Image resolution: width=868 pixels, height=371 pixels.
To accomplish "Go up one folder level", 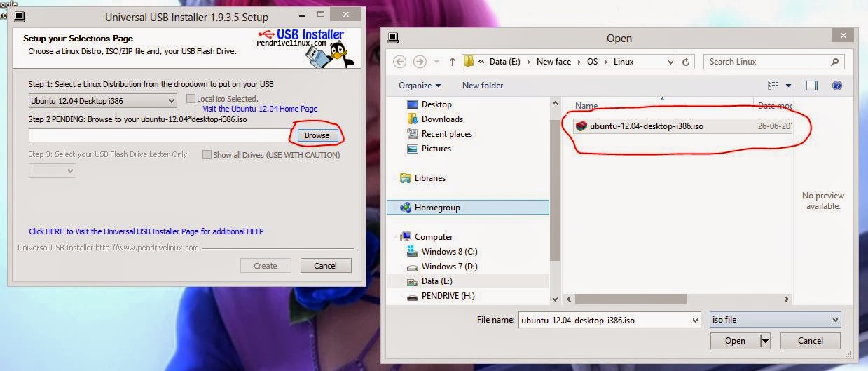I will (x=452, y=62).
